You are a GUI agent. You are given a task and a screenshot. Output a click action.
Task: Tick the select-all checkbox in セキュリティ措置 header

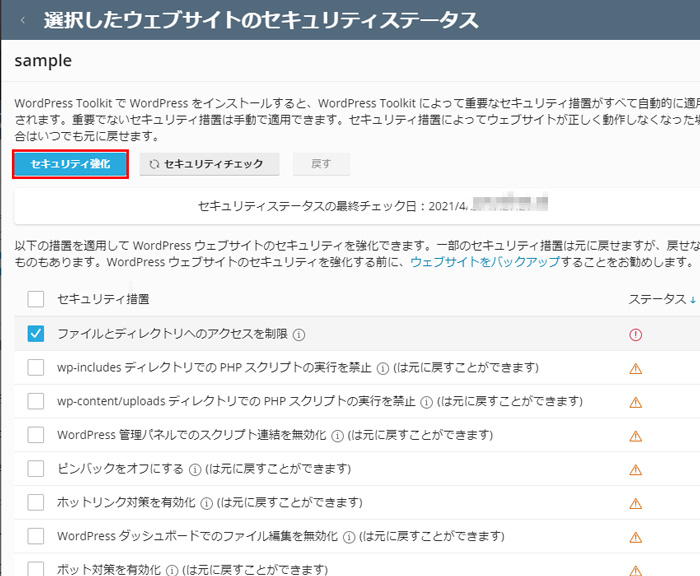pos(36,299)
